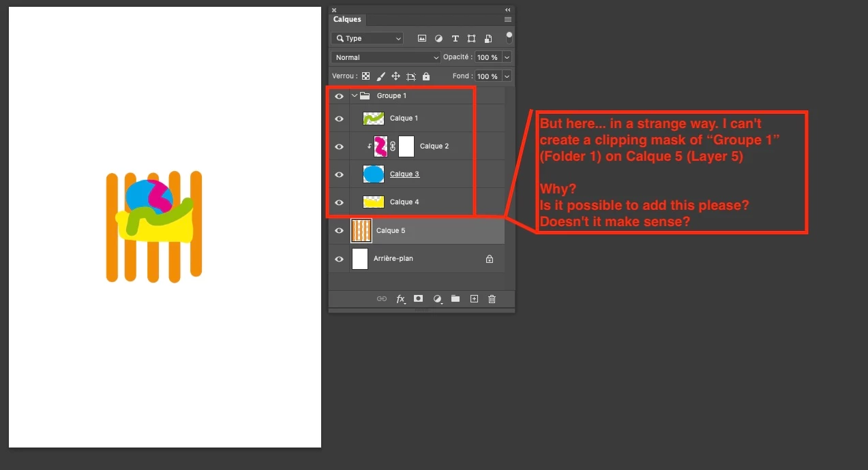
Task: Lock transparent pixels checkerboard icon
Action: (x=366, y=76)
